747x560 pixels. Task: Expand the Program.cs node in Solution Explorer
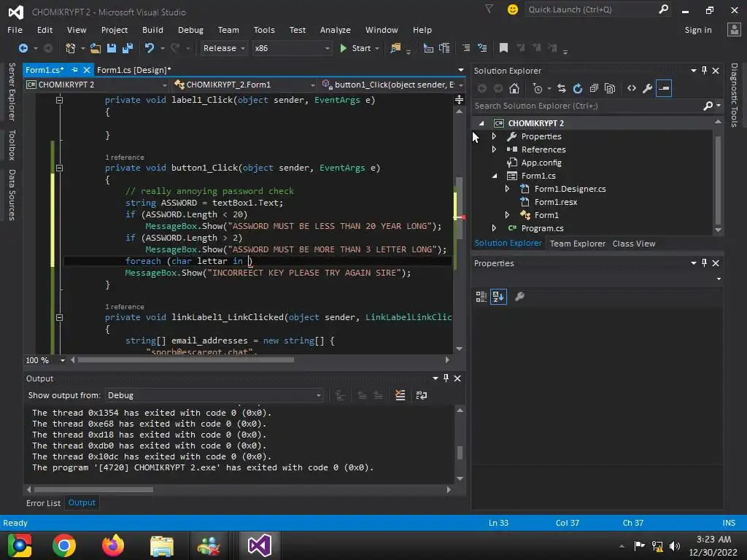point(494,228)
